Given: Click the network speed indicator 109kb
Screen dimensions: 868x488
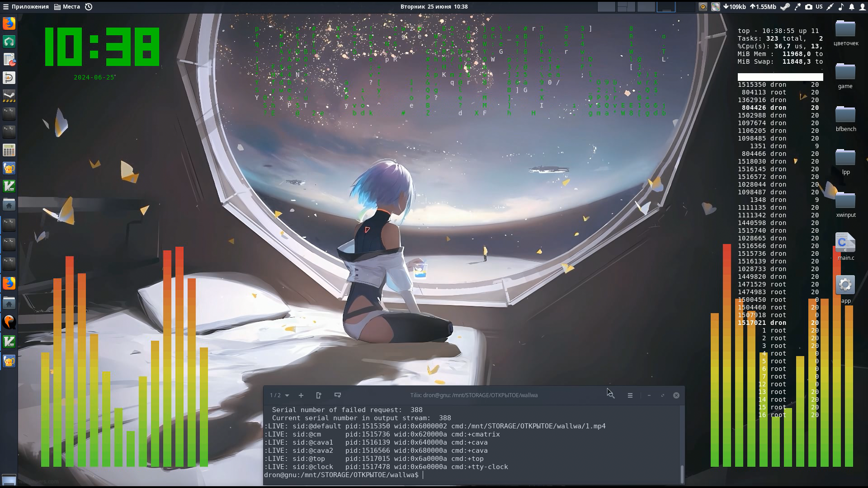Looking at the screenshot, I should click(x=735, y=7).
